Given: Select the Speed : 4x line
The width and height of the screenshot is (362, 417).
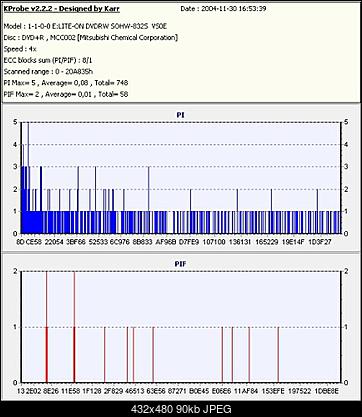Looking at the screenshot, I should 20,49.
